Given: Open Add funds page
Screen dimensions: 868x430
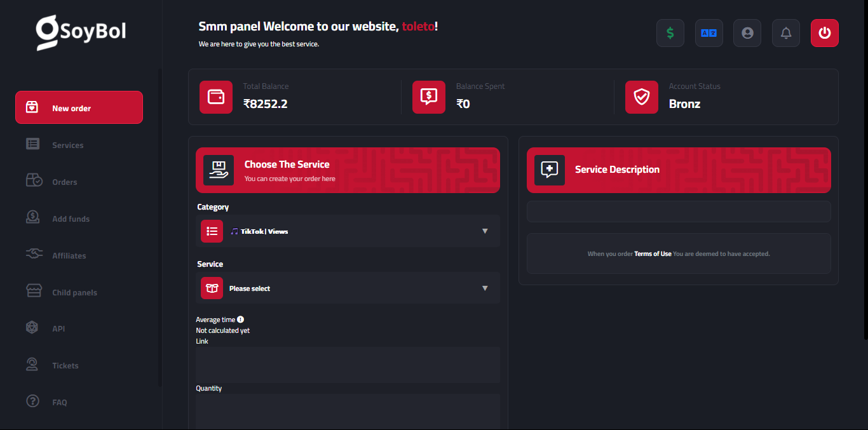Looking at the screenshot, I should (71, 218).
